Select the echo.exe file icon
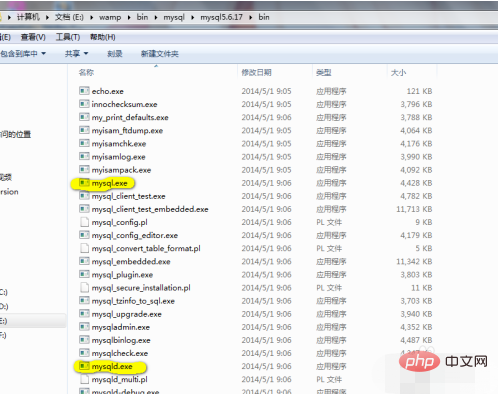498x394 pixels. [84, 91]
